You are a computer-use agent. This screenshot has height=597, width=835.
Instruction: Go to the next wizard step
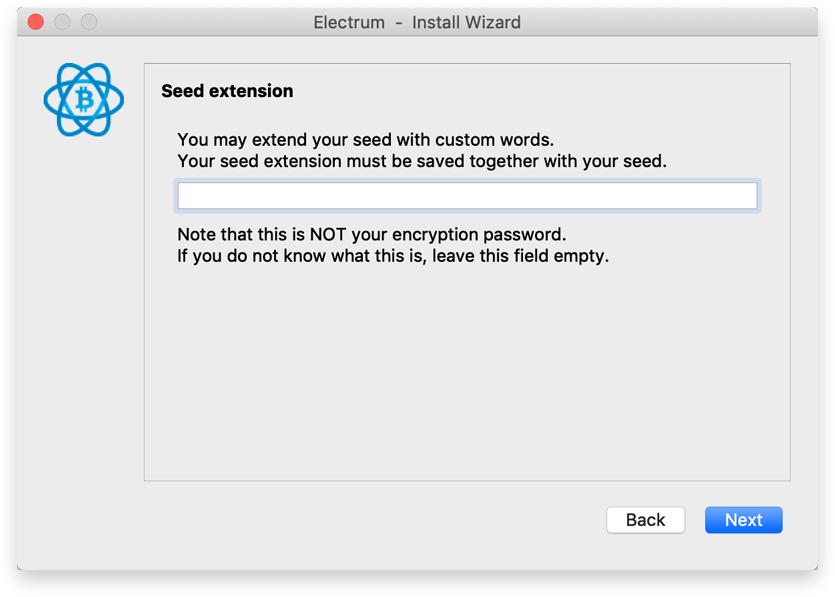tap(743, 520)
